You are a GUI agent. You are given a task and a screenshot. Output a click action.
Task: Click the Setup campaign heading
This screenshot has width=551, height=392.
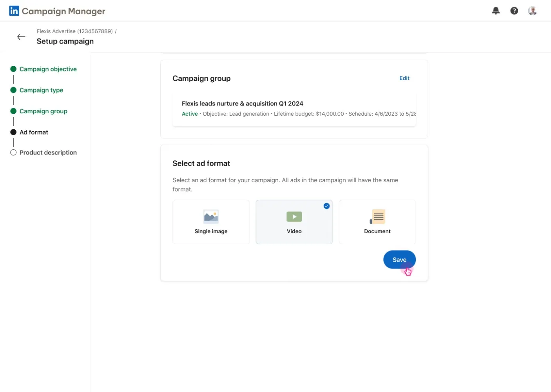(65, 41)
